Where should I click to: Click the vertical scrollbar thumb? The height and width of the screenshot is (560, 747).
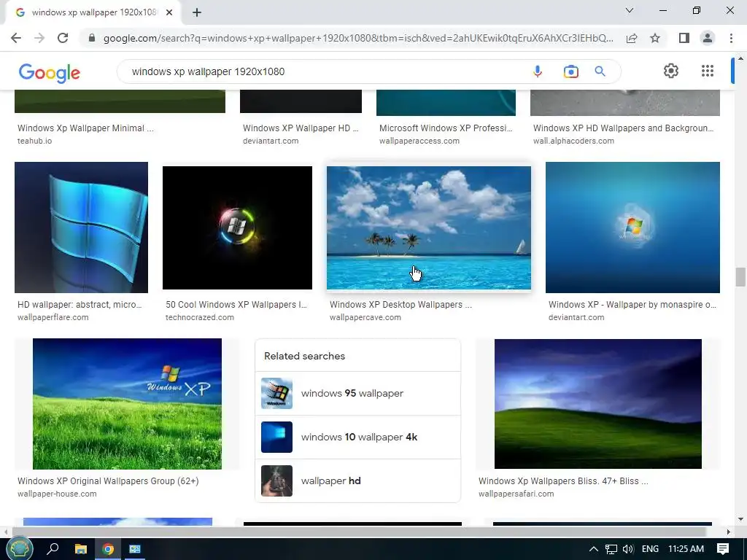click(x=740, y=277)
